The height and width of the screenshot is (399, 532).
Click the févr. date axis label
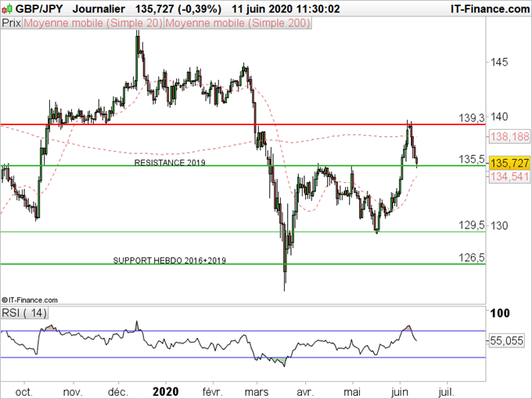coord(213,392)
